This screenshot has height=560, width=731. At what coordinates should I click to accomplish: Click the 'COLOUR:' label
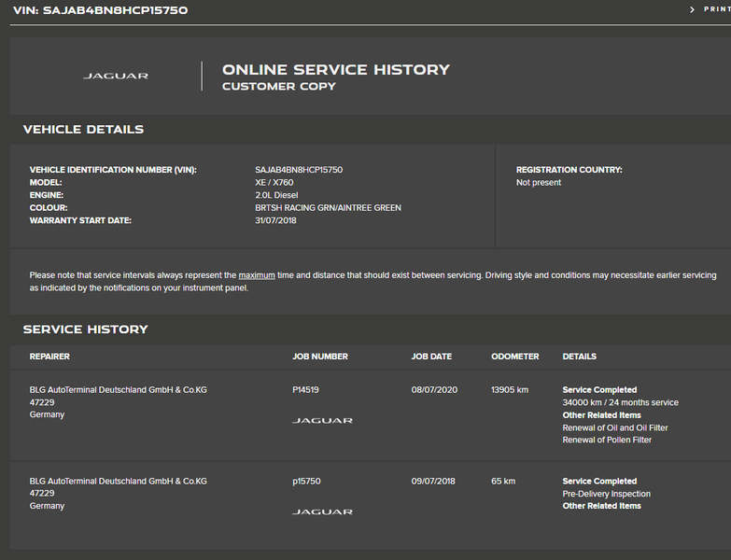click(x=49, y=208)
